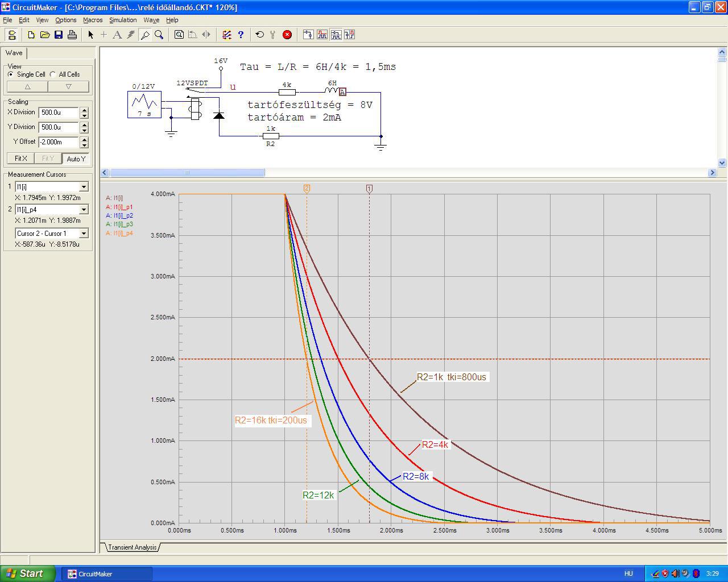Click the single waveform window icon

(322, 35)
